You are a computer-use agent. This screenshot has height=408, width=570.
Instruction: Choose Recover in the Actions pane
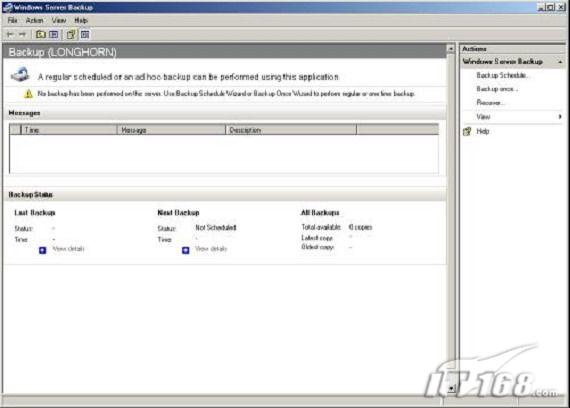(490, 103)
